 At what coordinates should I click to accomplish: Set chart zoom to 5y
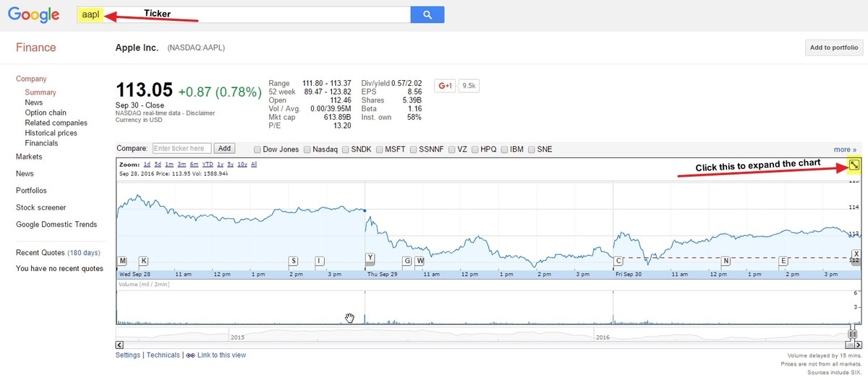[x=231, y=165]
